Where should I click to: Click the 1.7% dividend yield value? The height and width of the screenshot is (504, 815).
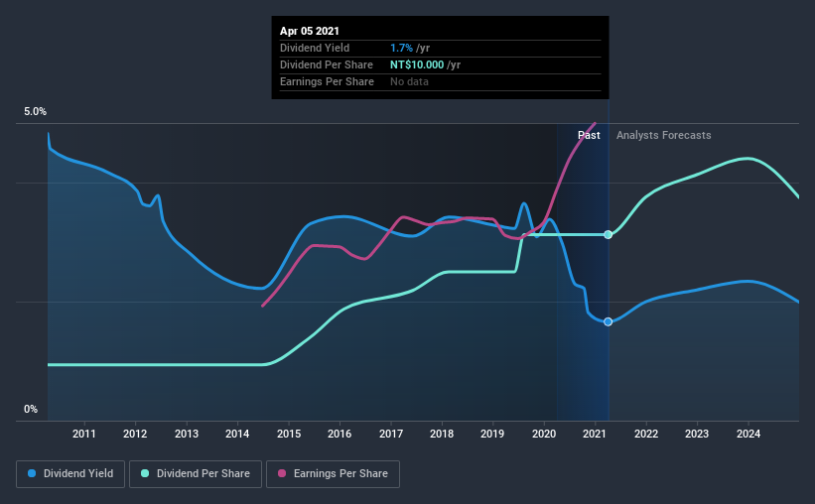(401, 48)
